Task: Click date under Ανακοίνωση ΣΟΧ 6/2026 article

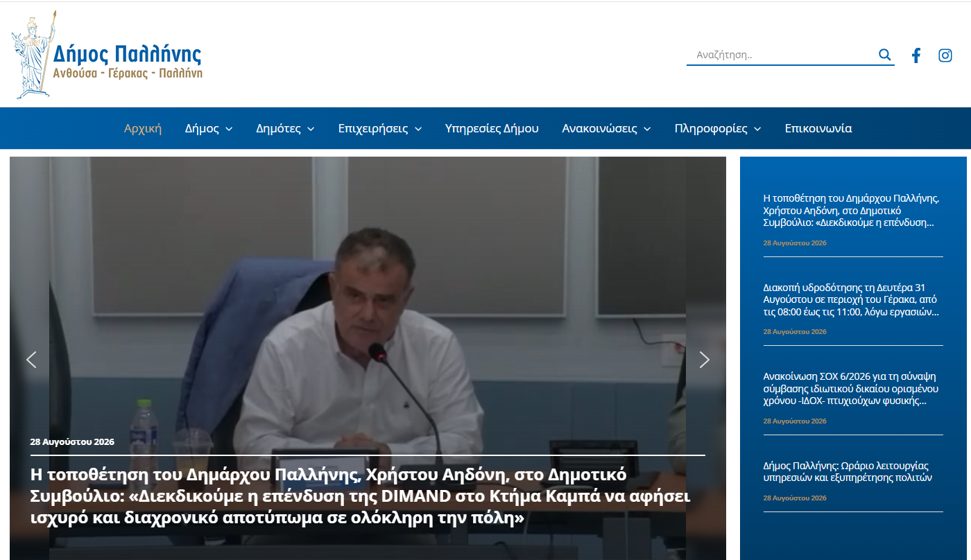Action: 795,421
